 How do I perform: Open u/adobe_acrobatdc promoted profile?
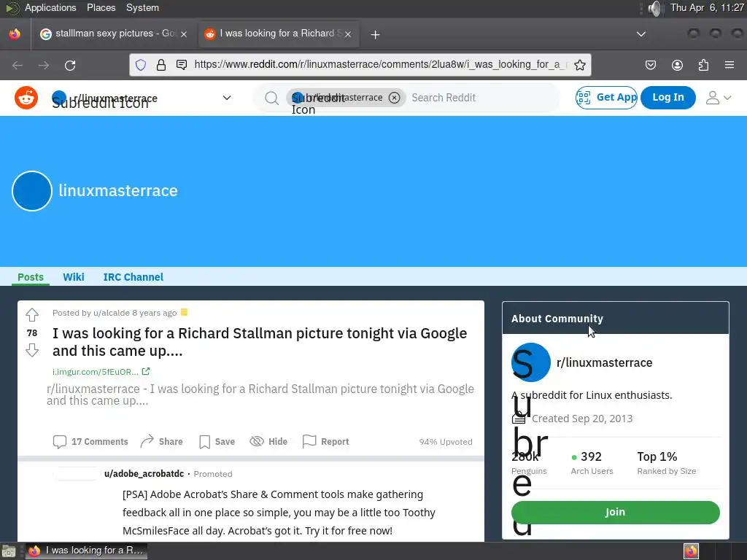tap(144, 474)
